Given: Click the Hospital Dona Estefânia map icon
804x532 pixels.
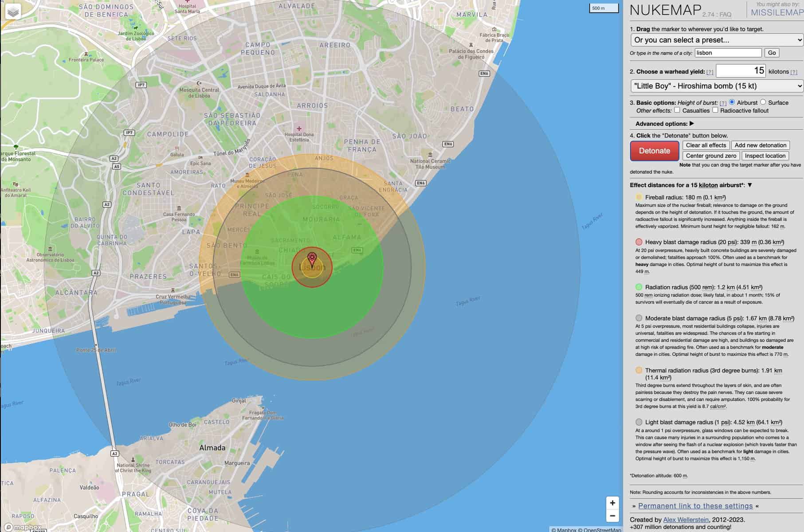Looking at the screenshot, I should (299, 129).
